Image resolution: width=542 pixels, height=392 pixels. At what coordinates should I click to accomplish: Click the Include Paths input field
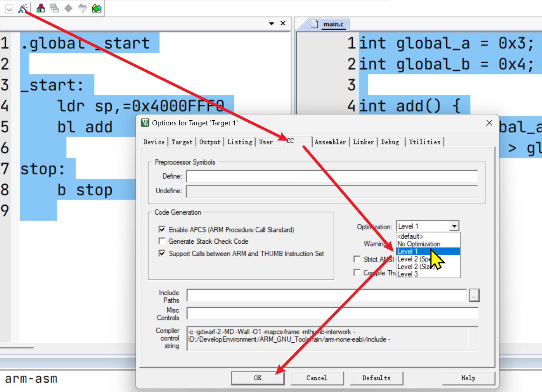coord(327,295)
